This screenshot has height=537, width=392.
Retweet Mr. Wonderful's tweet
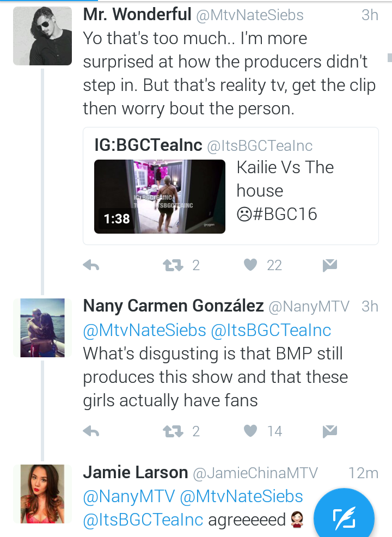[173, 265]
